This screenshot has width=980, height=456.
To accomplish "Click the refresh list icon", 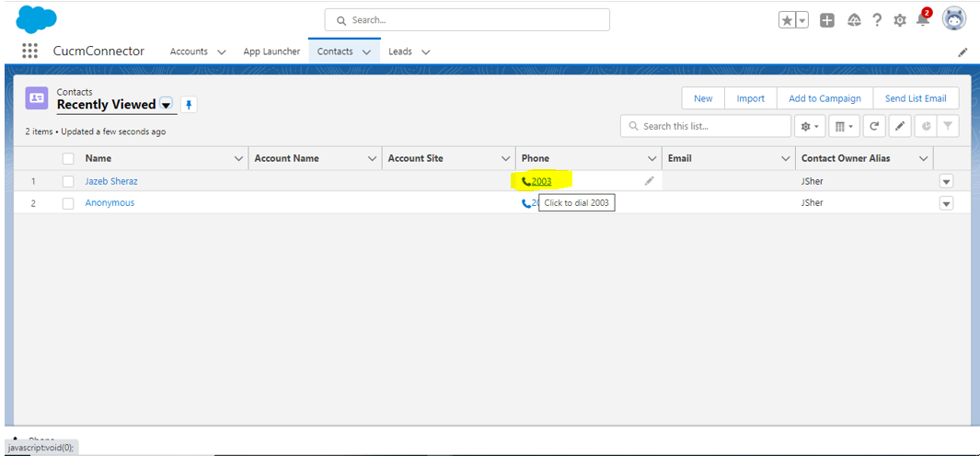I will click(x=874, y=126).
